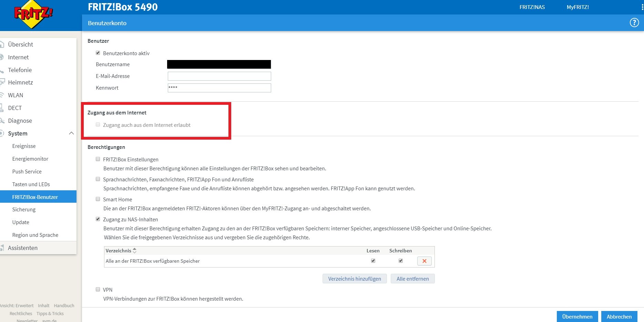This screenshot has height=322, width=644.
Task: Select System menu item in sidebar
Action: click(18, 133)
